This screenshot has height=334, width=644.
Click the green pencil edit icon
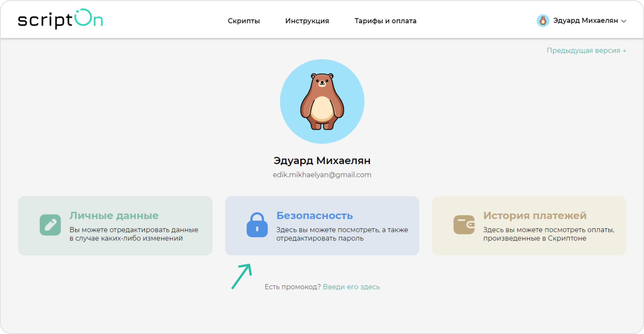tap(50, 225)
